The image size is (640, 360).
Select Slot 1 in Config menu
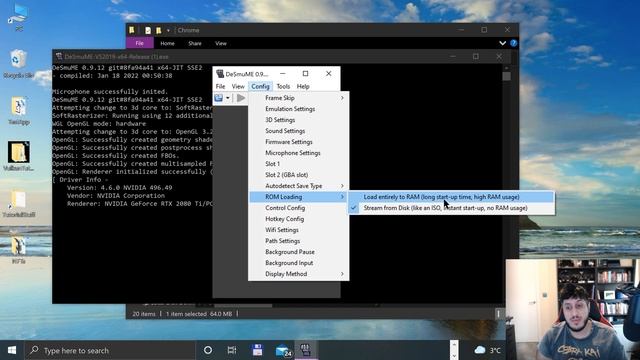(x=298, y=164)
